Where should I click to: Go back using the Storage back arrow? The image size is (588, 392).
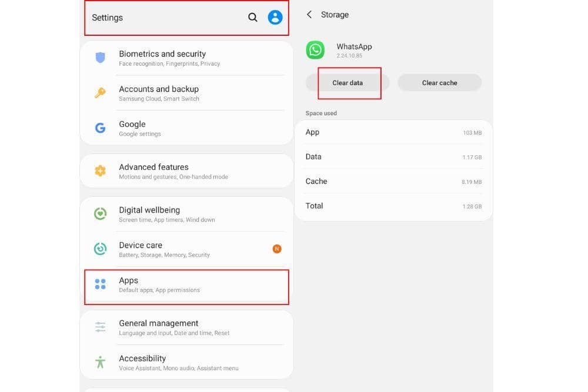point(309,15)
